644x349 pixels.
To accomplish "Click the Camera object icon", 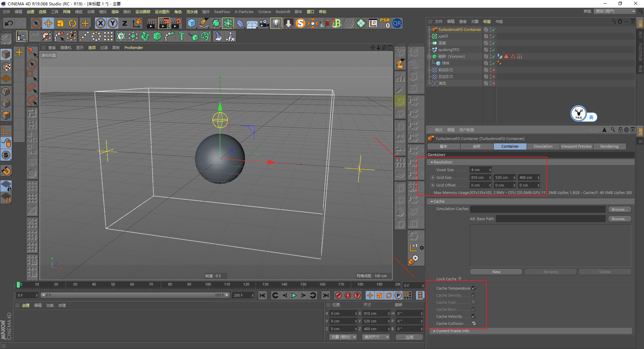I will (x=264, y=23).
